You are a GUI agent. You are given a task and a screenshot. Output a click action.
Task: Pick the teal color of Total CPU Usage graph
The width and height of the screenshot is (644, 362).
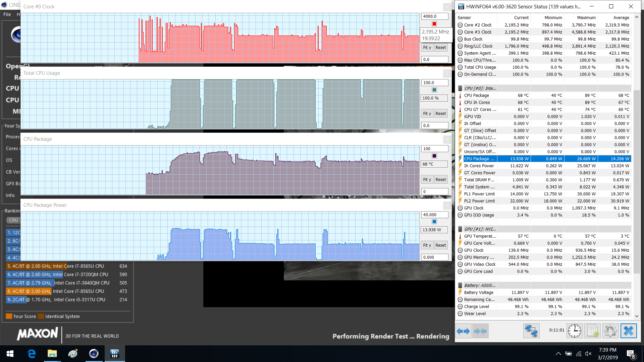(x=434, y=90)
